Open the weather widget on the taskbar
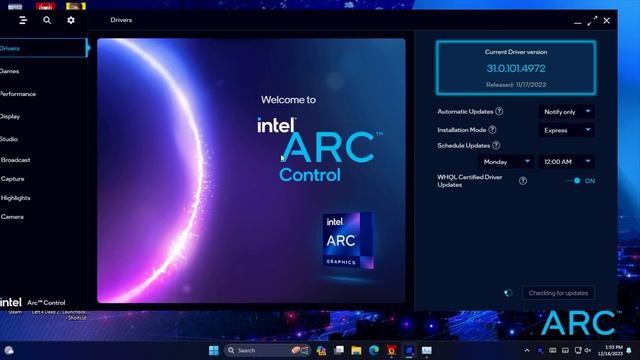Viewport: 640px width, 360px height. click(x=9, y=350)
